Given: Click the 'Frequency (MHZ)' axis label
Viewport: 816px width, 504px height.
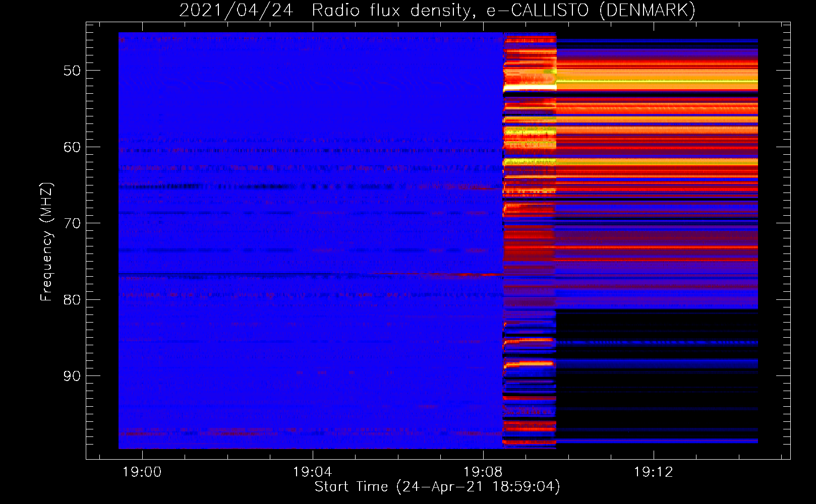Looking at the screenshot, I should 46,242.
